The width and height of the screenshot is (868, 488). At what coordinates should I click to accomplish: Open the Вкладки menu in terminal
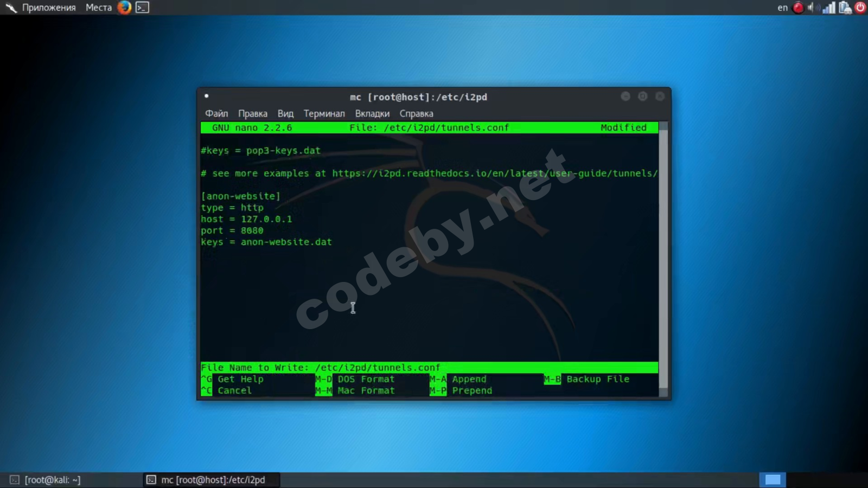(372, 113)
